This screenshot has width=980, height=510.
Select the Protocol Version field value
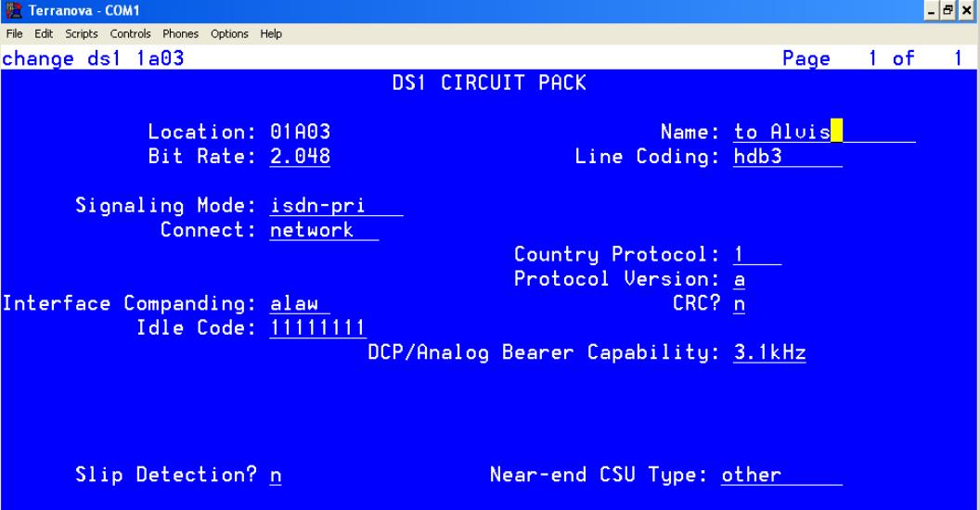coord(740,278)
